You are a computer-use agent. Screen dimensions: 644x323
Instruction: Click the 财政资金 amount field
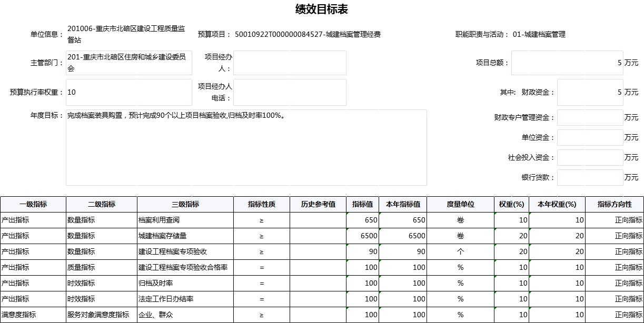(x=590, y=92)
